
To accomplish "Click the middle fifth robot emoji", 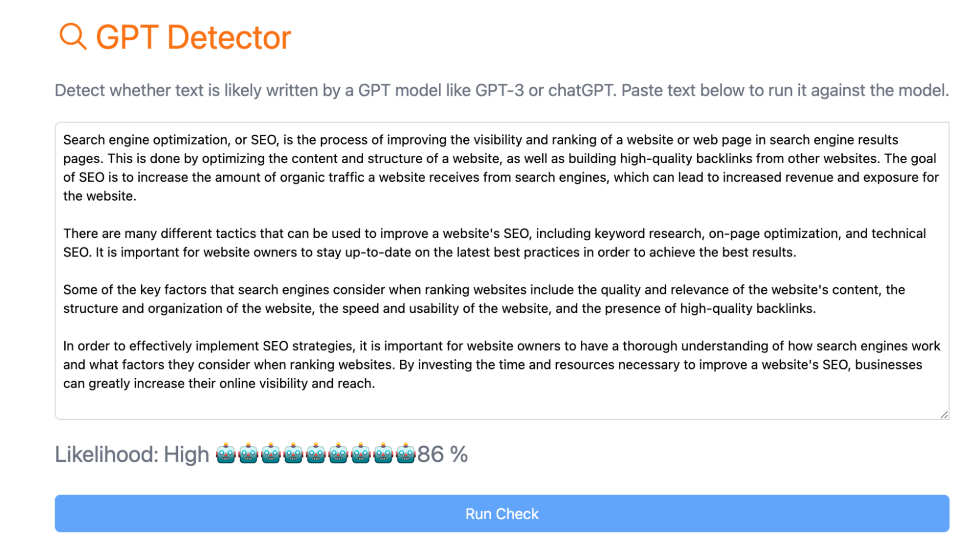I will (316, 454).
